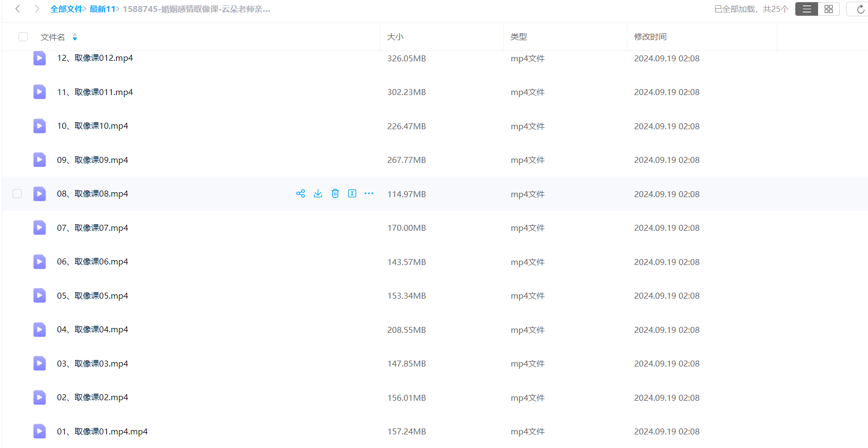Open file 06、取像课06.mp4
The width and height of the screenshot is (868, 448).
[93, 262]
